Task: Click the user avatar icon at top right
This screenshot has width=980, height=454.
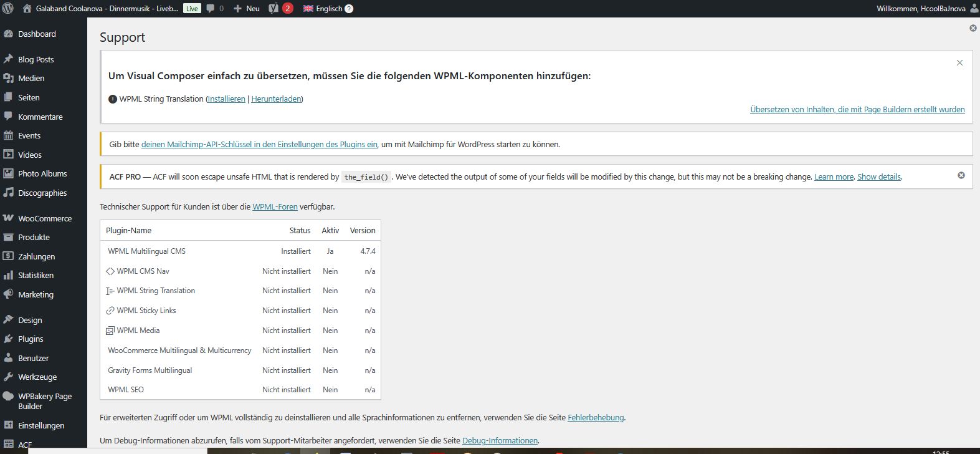Action: point(974,9)
